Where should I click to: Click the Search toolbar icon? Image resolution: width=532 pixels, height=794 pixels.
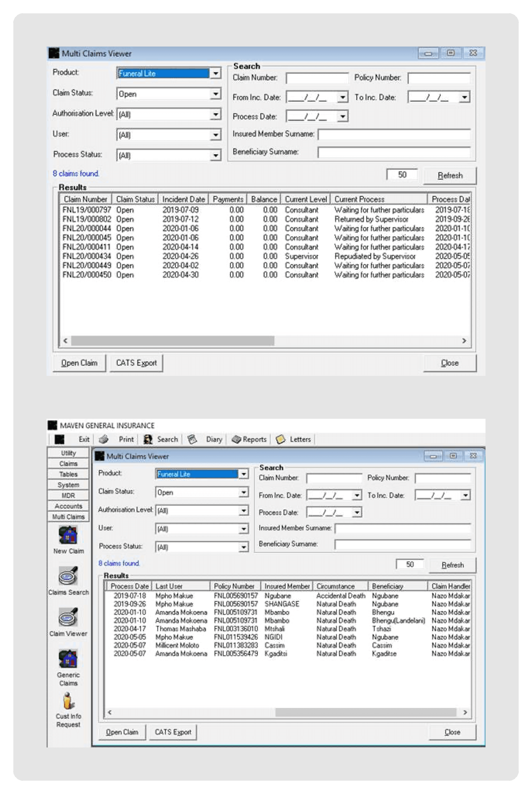click(148, 439)
